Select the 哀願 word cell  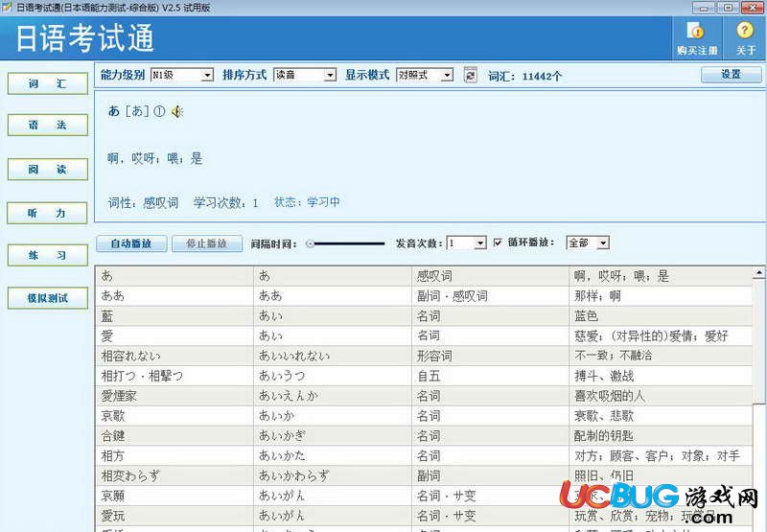coord(174,496)
